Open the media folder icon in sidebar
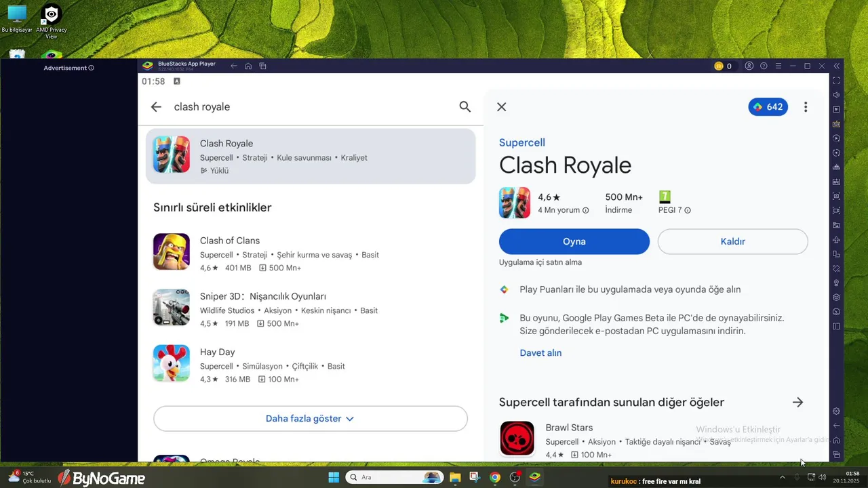 point(836,225)
